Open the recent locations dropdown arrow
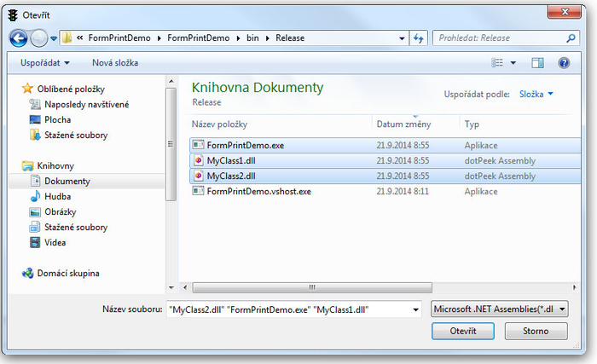 click(54, 38)
